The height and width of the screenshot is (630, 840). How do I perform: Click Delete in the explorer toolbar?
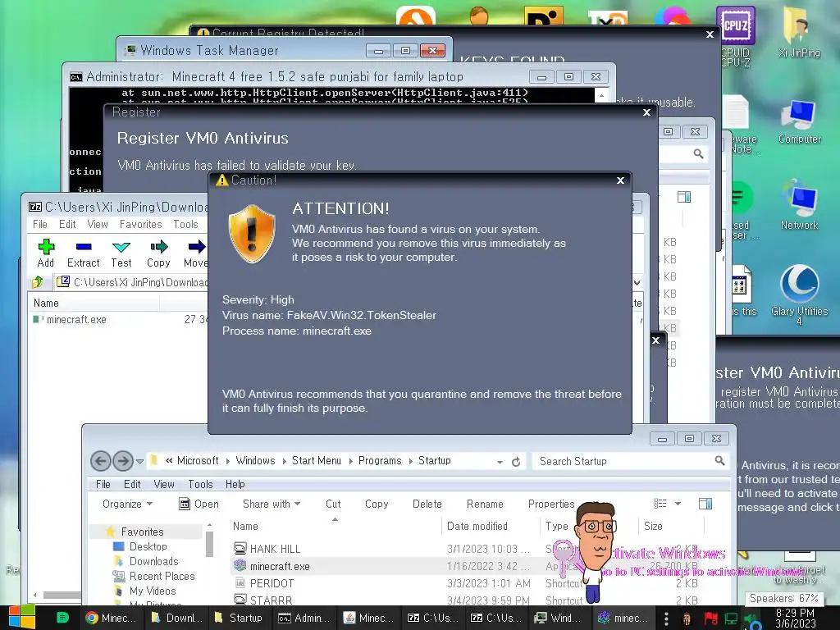pyautogui.click(x=427, y=504)
